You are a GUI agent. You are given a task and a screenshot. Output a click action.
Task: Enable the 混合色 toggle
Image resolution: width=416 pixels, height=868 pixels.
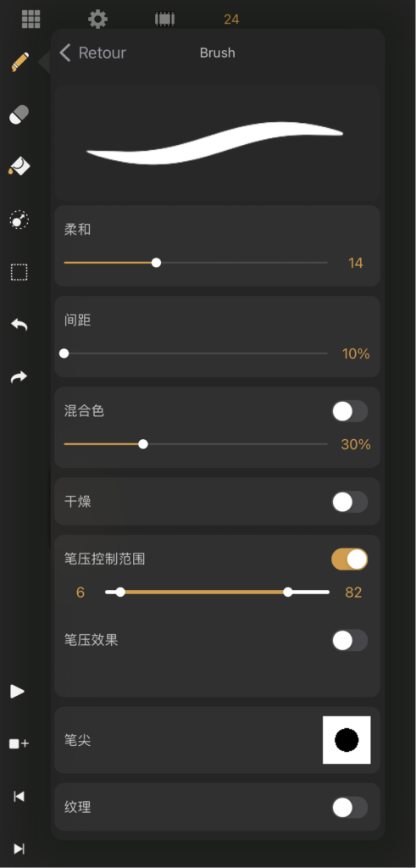[350, 411]
